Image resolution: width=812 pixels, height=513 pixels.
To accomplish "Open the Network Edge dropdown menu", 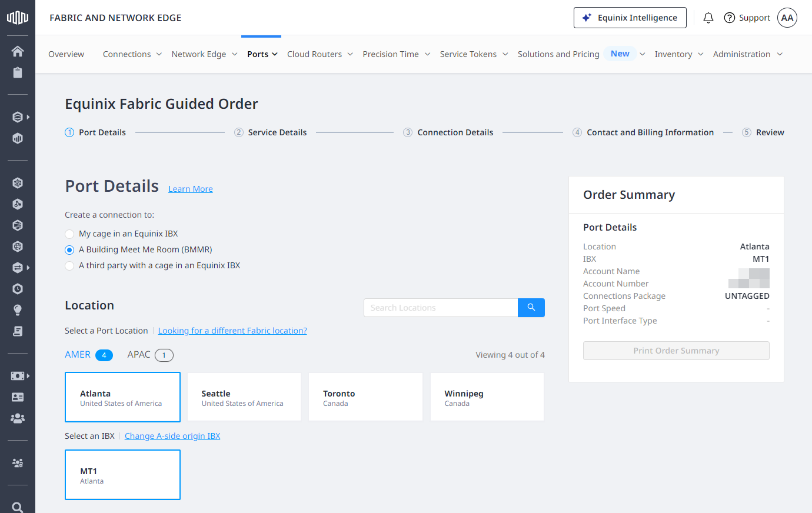I will coord(205,54).
